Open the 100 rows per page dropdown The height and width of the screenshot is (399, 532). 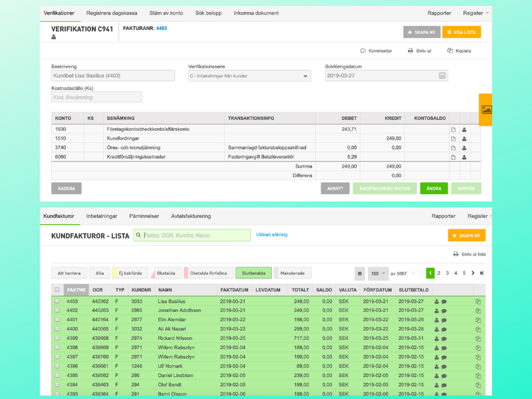point(378,273)
